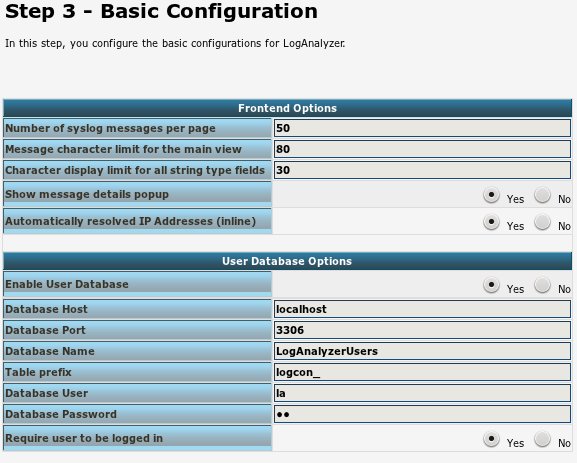Click the 'Number of syslog messages per page' label
The height and width of the screenshot is (463, 577).
click(x=110, y=128)
